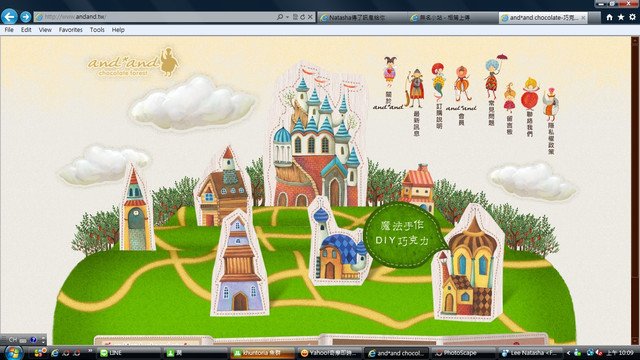Open browser settings gear icon

click(x=632, y=17)
